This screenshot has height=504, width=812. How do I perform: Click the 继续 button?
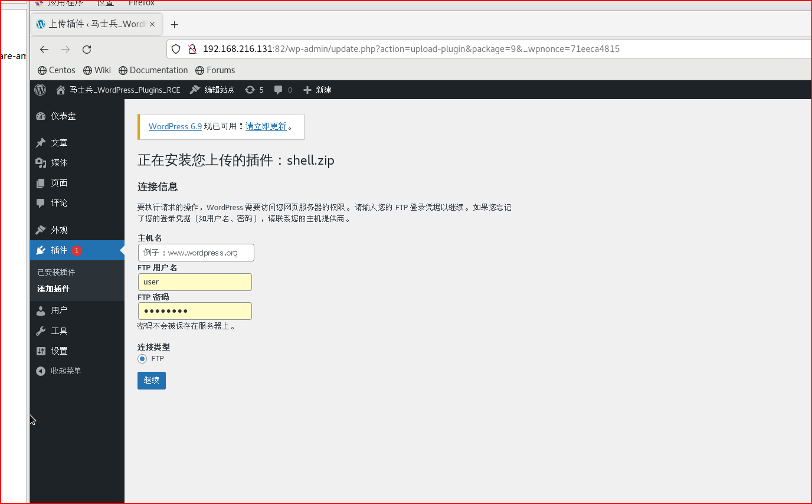pos(152,381)
